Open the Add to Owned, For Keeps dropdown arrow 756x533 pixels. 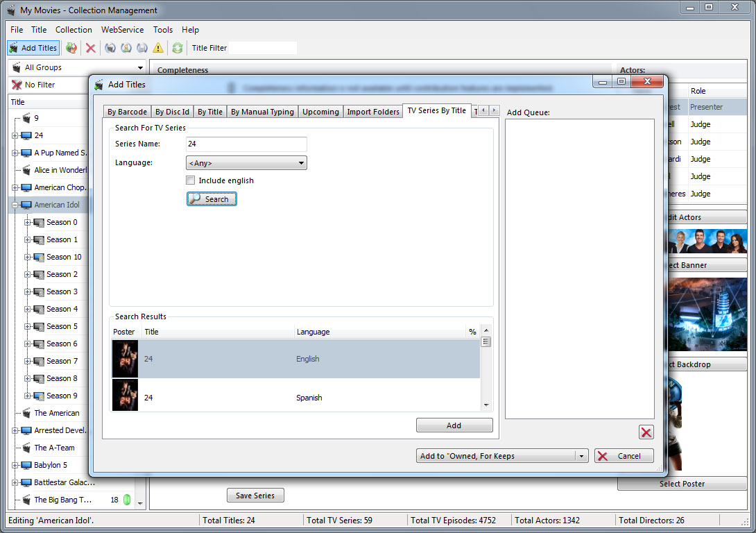[x=581, y=456]
